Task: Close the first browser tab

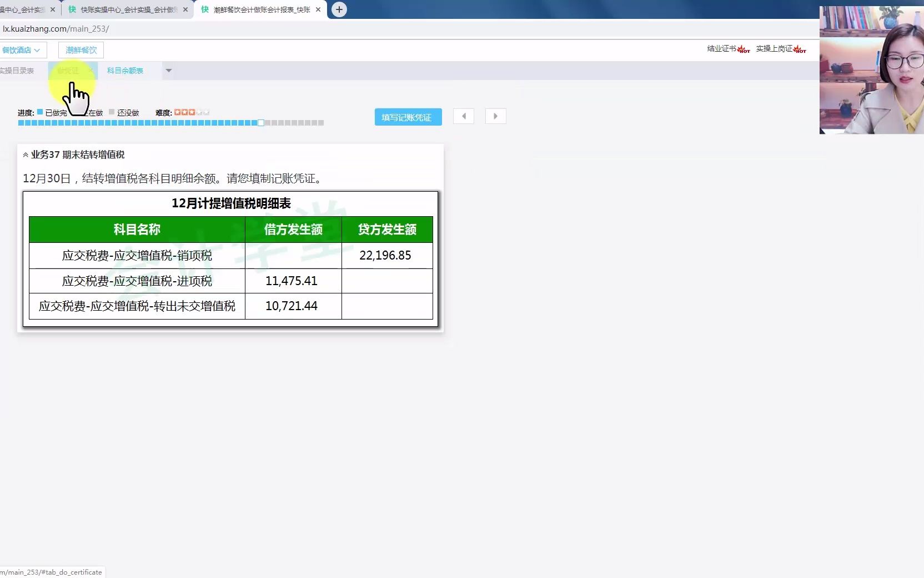Action: (53, 9)
